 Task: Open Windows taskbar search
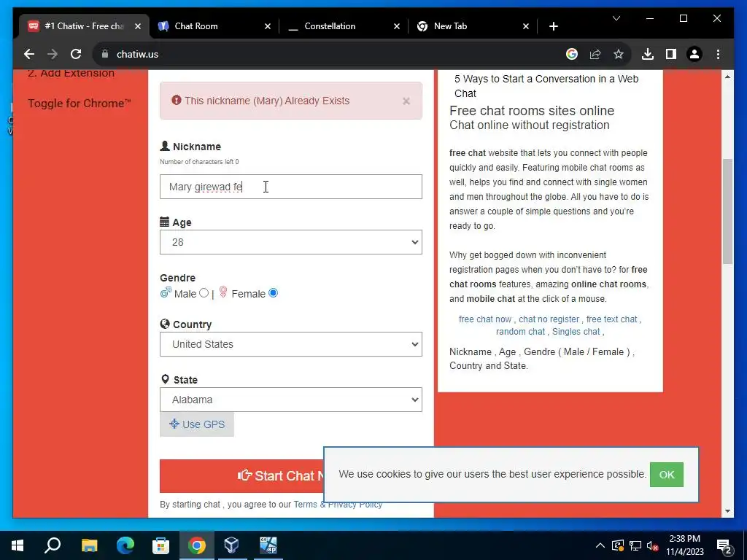(x=53, y=545)
